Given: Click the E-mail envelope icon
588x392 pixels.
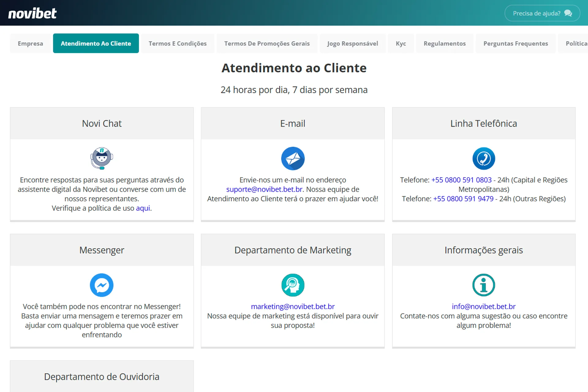Looking at the screenshot, I should pyautogui.click(x=293, y=158).
